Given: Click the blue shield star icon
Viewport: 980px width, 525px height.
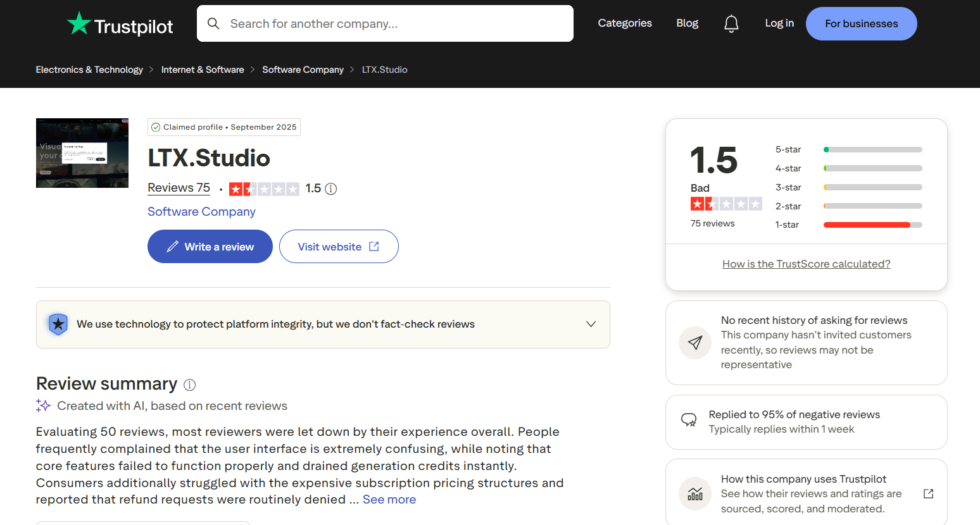Looking at the screenshot, I should coord(58,324).
